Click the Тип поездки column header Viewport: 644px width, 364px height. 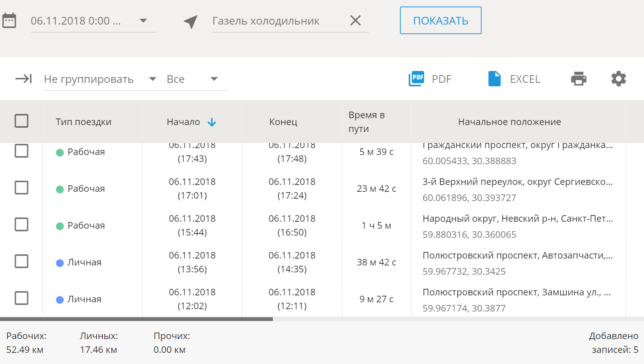(83, 122)
